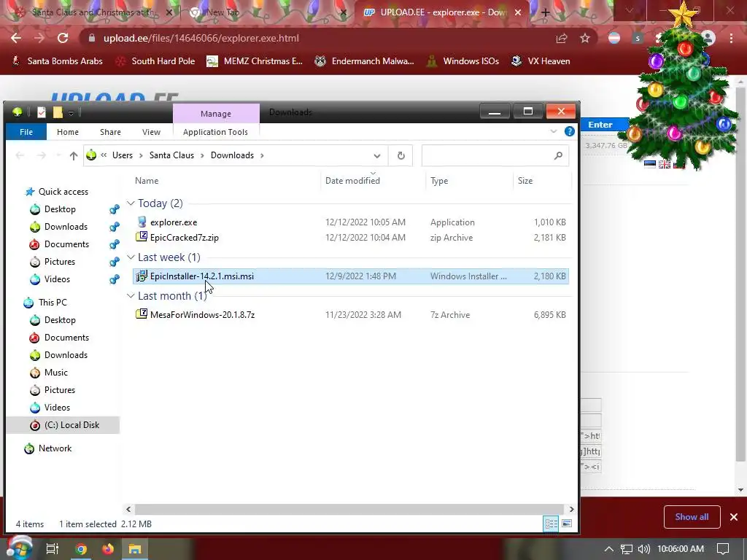Click Show all downloads button
The image size is (747, 560).
click(x=692, y=517)
